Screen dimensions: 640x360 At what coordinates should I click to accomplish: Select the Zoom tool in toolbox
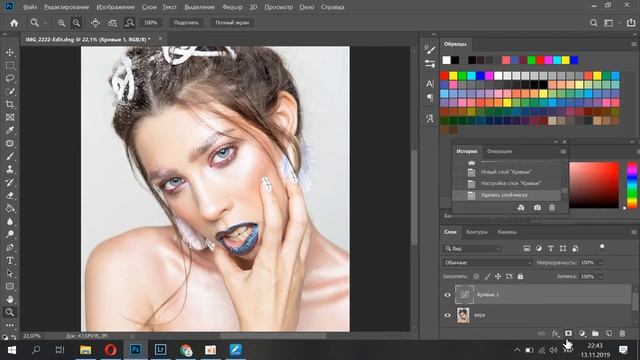click(x=10, y=312)
